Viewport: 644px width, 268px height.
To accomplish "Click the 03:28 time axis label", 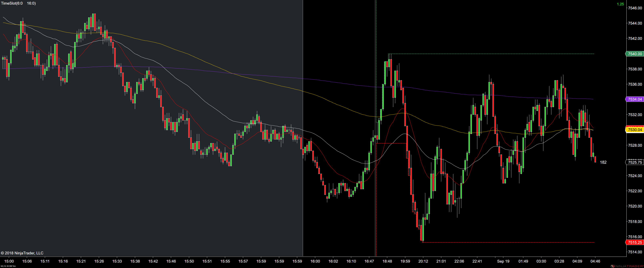I will (x=559, y=261).
